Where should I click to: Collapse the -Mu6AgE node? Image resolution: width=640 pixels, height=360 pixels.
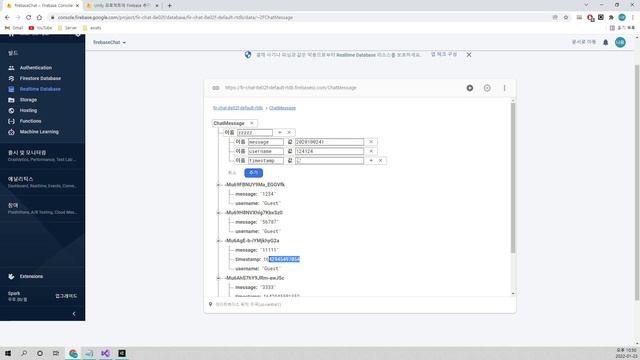(x=218, y=240)
